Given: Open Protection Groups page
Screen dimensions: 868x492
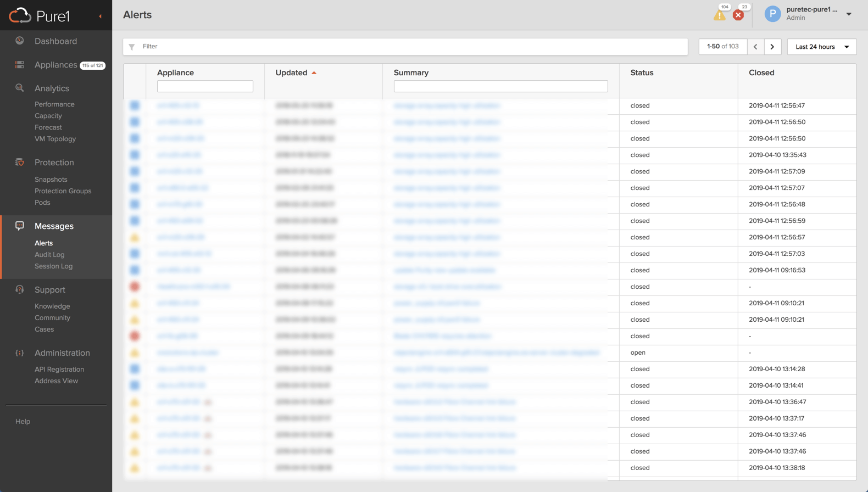Looking at the screenshot, I should tap(63, 191).
